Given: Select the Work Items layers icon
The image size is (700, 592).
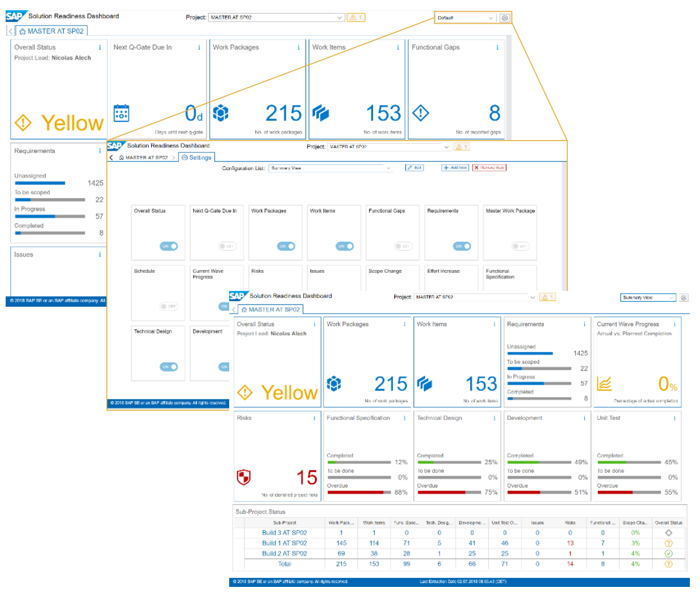Looking at the screenshot, I should [320, 114].
